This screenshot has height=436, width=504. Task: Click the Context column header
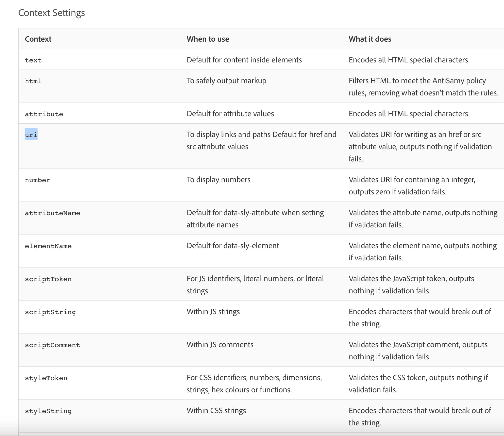[38, 39]
